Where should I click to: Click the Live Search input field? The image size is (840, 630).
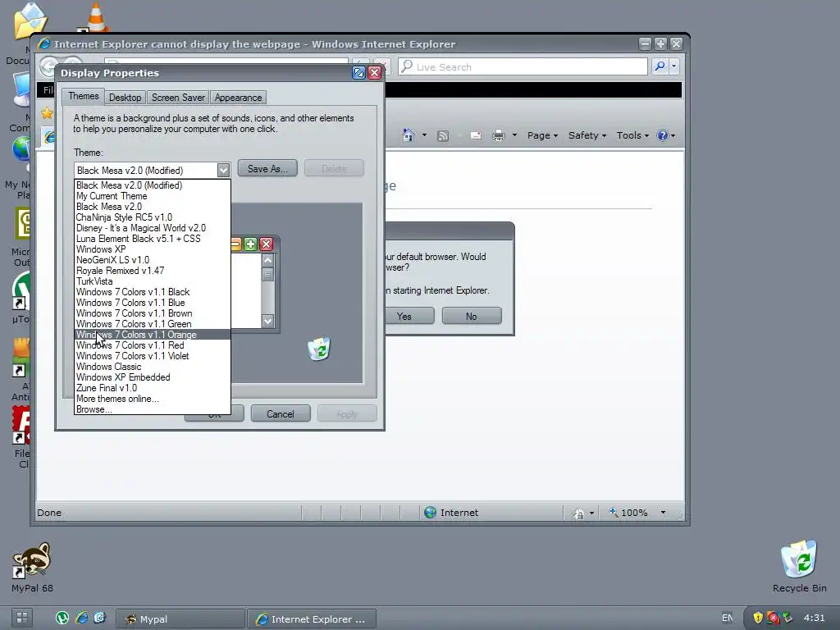point(523,66)
